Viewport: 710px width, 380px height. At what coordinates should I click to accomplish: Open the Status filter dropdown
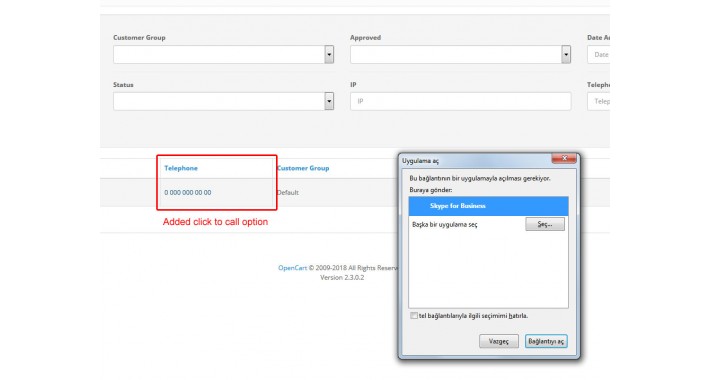click(223, 101)
